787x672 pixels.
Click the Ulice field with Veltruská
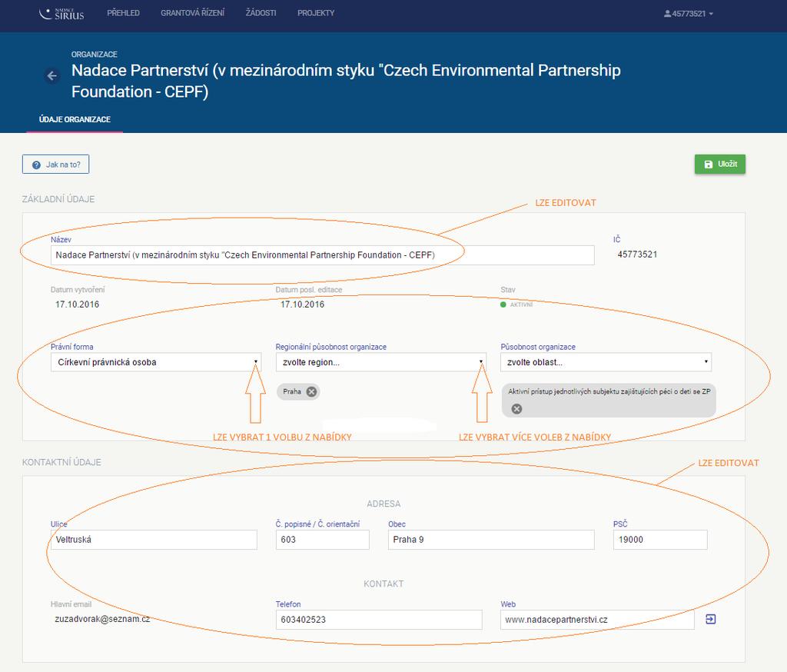coord(154,540)
